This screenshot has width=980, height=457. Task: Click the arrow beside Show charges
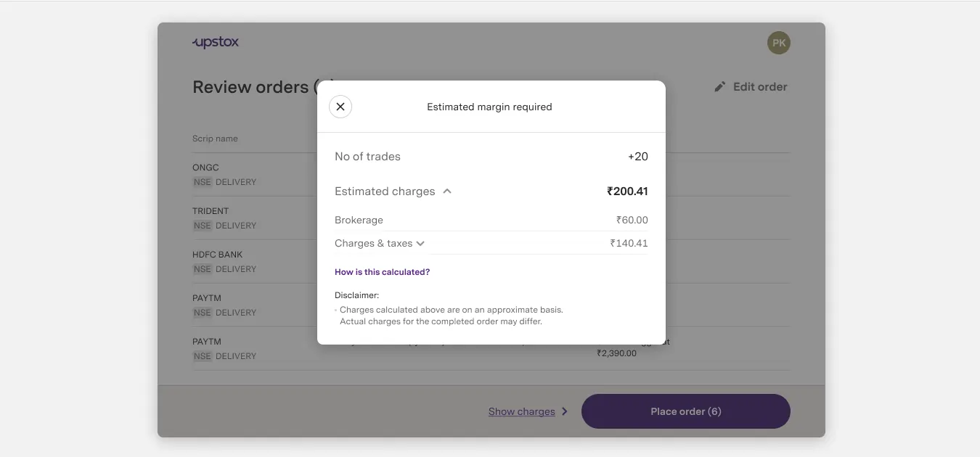coord(565,411)
